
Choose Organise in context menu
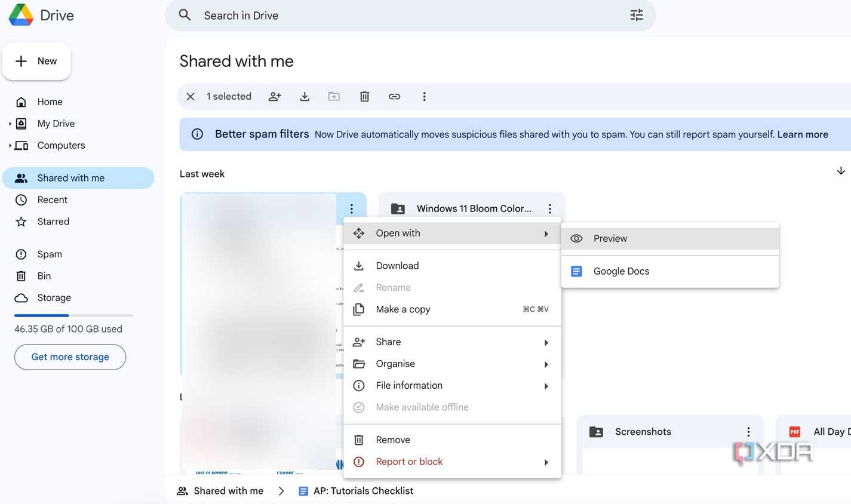pos(452,364)
